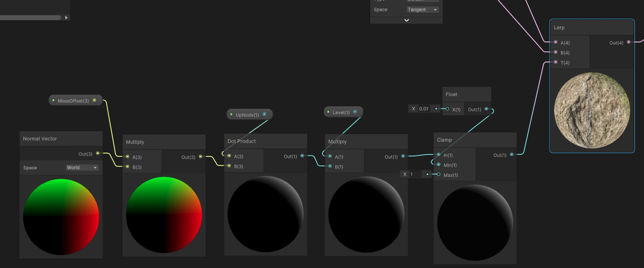Click the B(1) port on the Multiply node
Viewport: 644px width, 268px height.
click(x=330, y=166)
